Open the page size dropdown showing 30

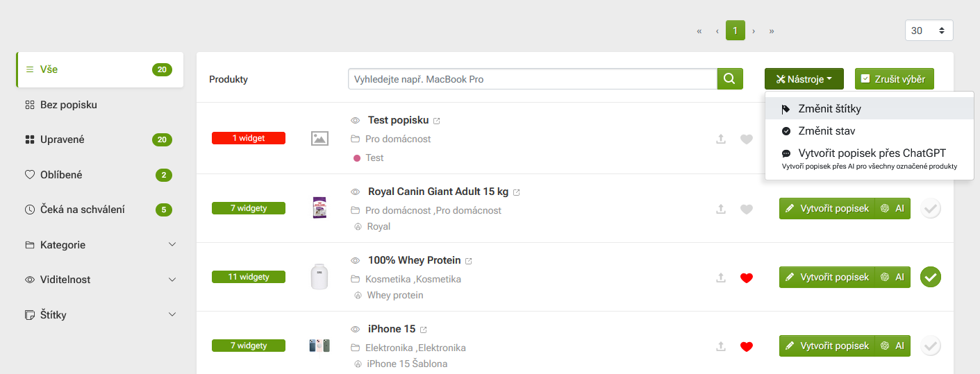[x=929, y=31]
